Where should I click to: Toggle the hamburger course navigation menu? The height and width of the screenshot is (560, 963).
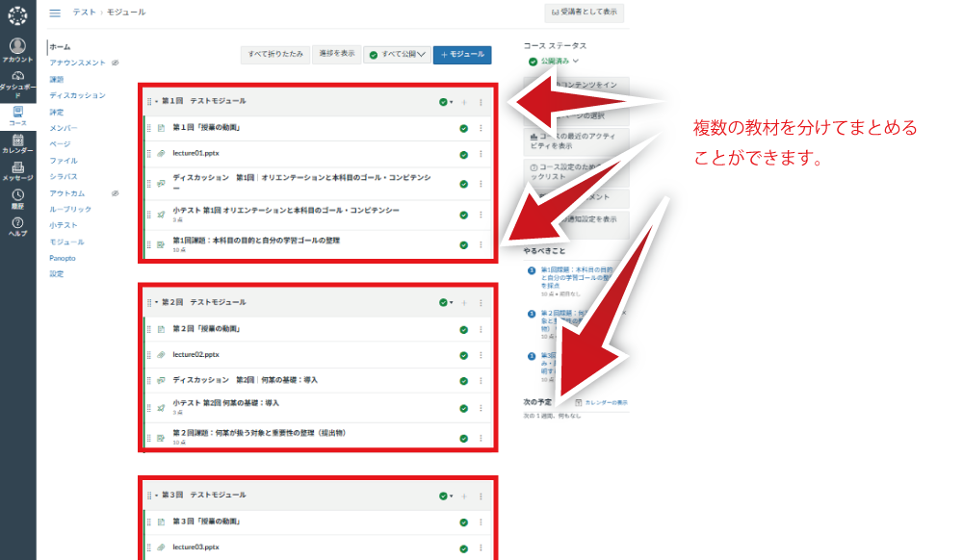pos(55,13)
